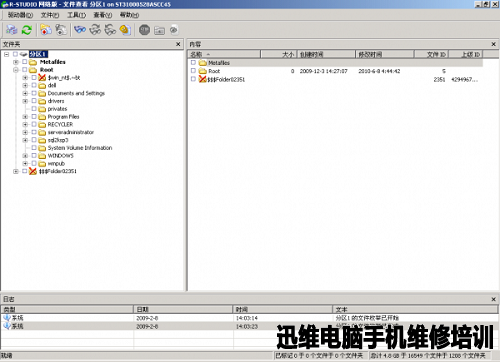Click the blue binoculars find icon
500x362 pixels.
pyautogui.click(x=80, y=30)
